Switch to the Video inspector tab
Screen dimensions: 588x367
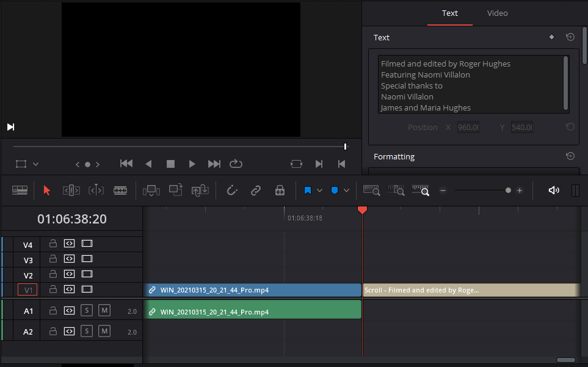tap(497, 13)
